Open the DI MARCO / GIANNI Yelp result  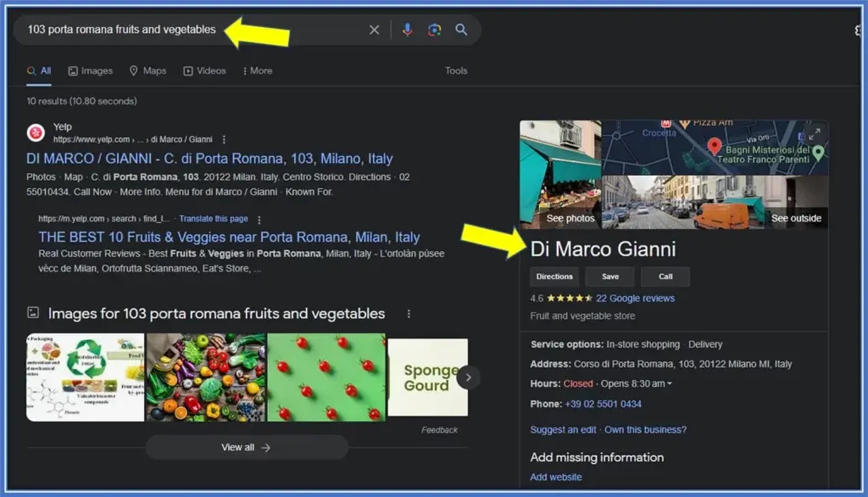(x=209, y=159)
